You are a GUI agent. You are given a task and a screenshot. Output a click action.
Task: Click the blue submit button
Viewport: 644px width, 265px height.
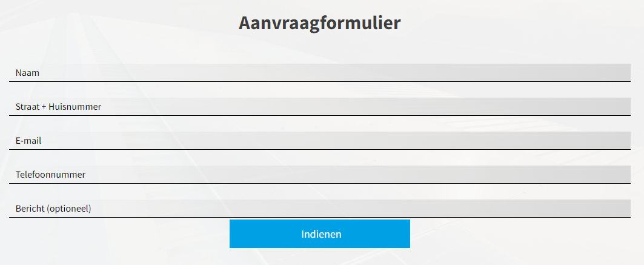319,234
